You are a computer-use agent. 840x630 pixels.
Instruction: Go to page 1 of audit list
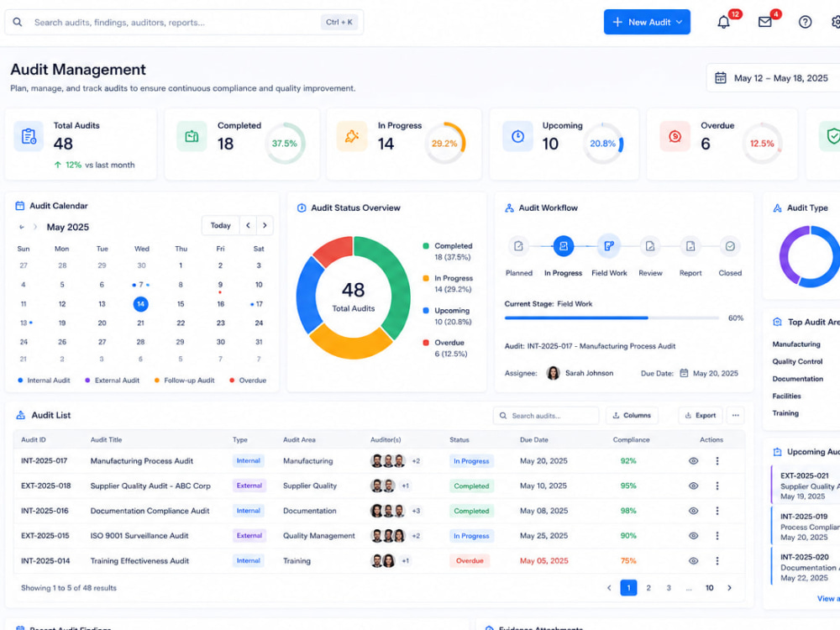pyautogui.click(x=628, y=588)
